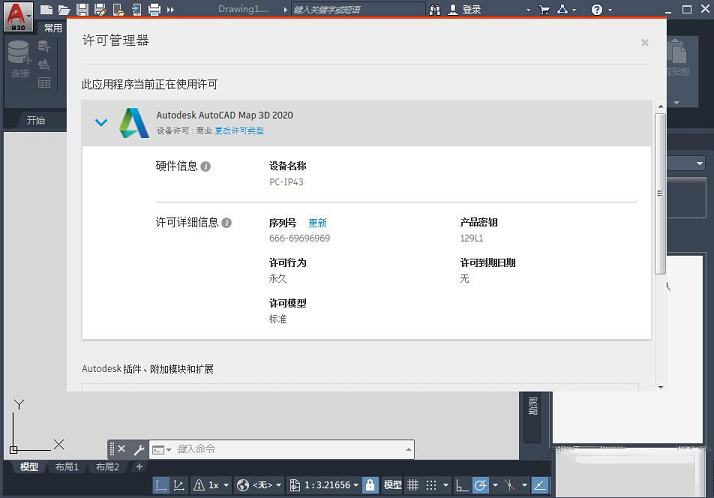The height and width of the screenshot is (498, 714).
Task: Open the 1:3.21656 view scale dropdown
Action: (356, 486)
